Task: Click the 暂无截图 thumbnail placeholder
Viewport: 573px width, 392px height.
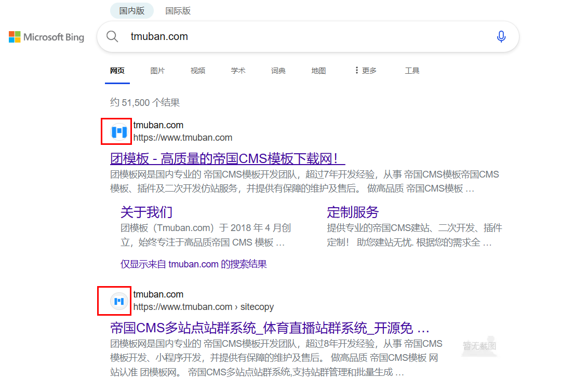Action: 479,346
